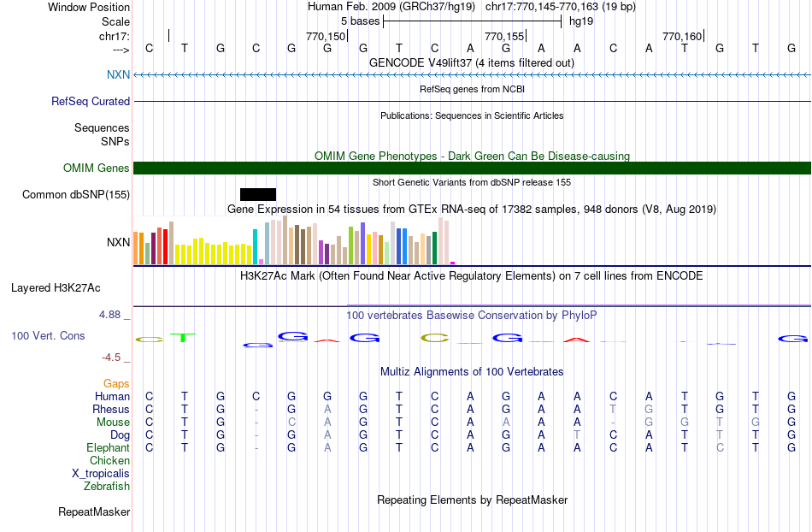Select the Sequences track label
This screenshot has height=532, width=812.
102,127
